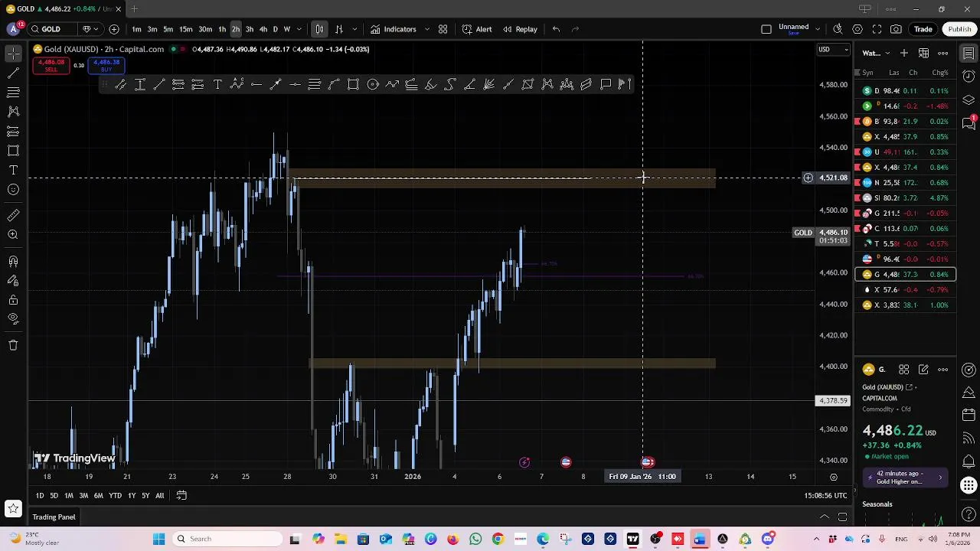Maximize the bottom panel square icon

click(842, 517)
